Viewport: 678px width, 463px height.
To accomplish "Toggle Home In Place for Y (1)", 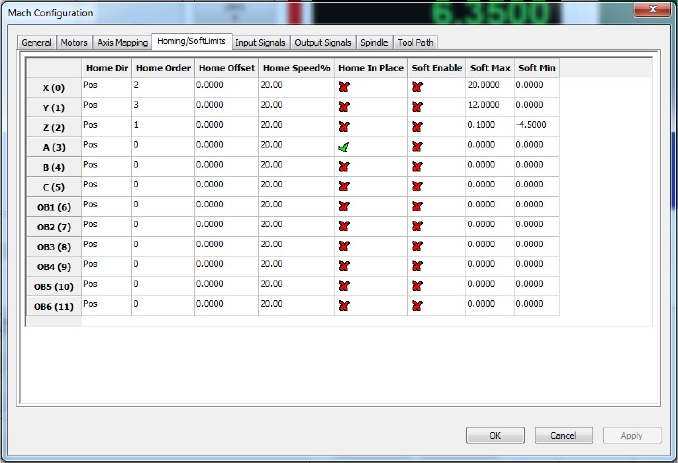I will click(344, 107).
